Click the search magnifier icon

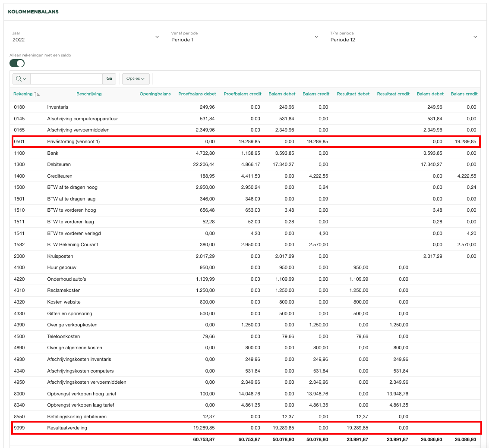(x=19, y=79)
